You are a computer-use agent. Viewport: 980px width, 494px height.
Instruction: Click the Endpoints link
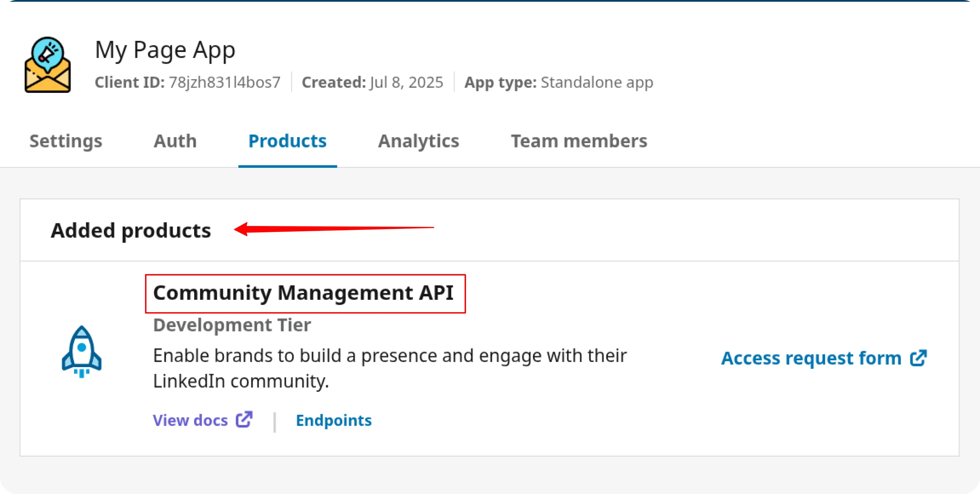334,420
